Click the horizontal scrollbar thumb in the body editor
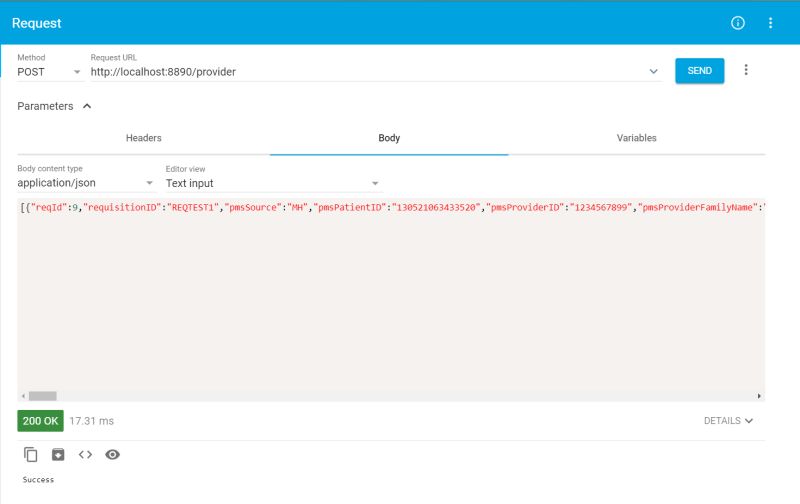This screenshot has width=800, height=504. pyautogui.click(x=42, y=396)
